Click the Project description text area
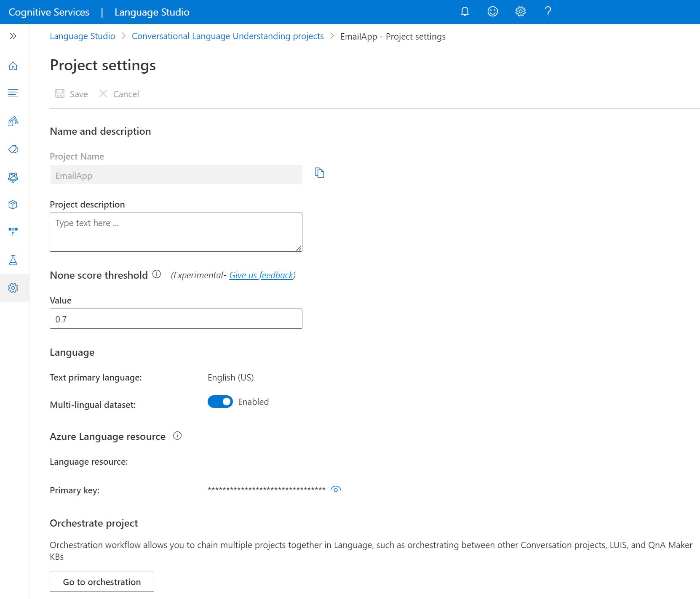Viewport: 700px width, 599px height. tap(176, 232)
